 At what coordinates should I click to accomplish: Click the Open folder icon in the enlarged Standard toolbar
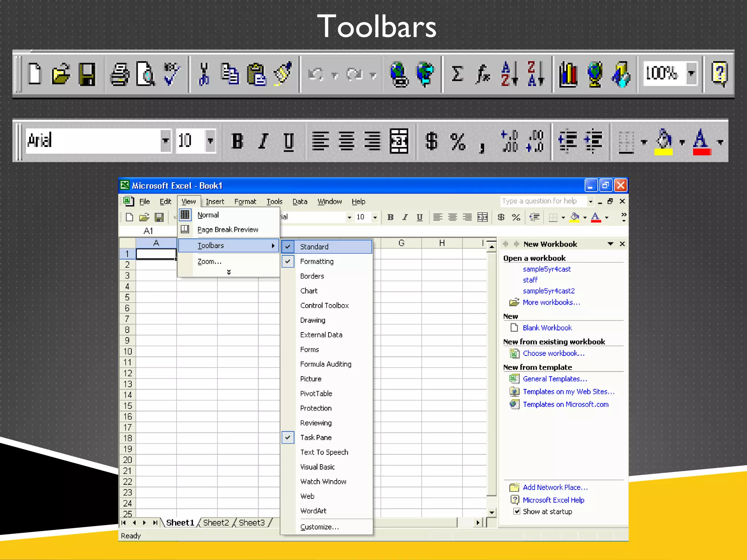[61, 74]
